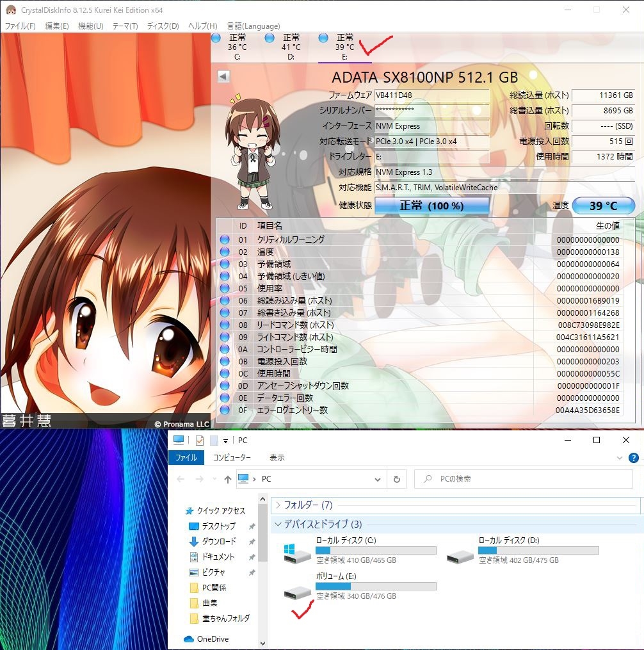Click the 39 °C temperature button
This screenshot has height=650, width=644.
pos(604,206)
